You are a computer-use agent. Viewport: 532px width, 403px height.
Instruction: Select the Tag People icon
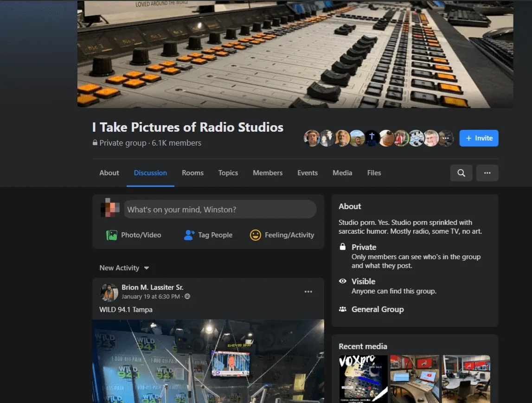[x=189, y=235]
